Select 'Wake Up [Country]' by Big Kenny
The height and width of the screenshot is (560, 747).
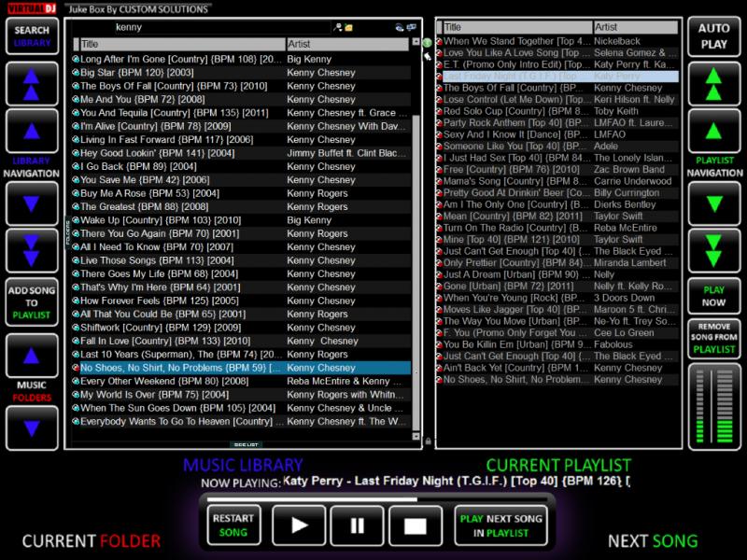242,220
